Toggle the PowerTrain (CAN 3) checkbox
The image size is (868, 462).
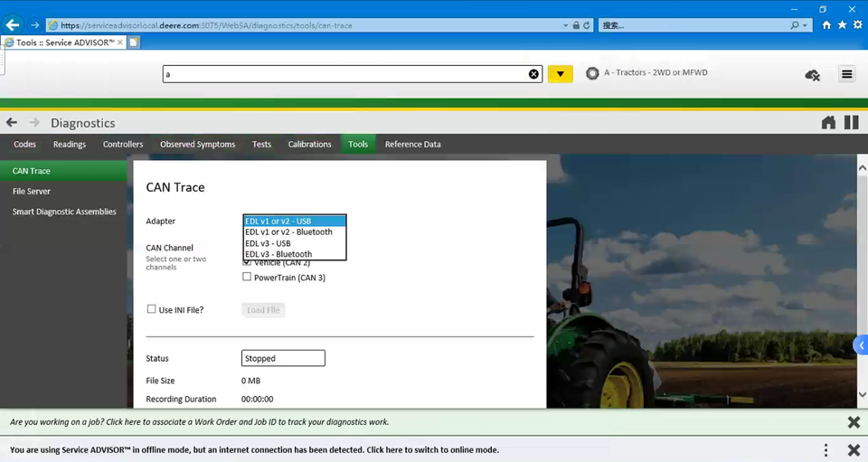click(247, 277)
